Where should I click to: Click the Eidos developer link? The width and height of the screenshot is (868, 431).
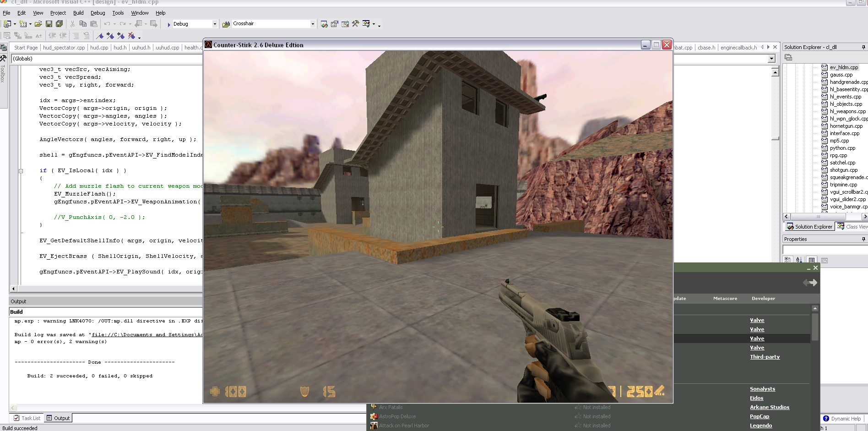pos(756,398)
